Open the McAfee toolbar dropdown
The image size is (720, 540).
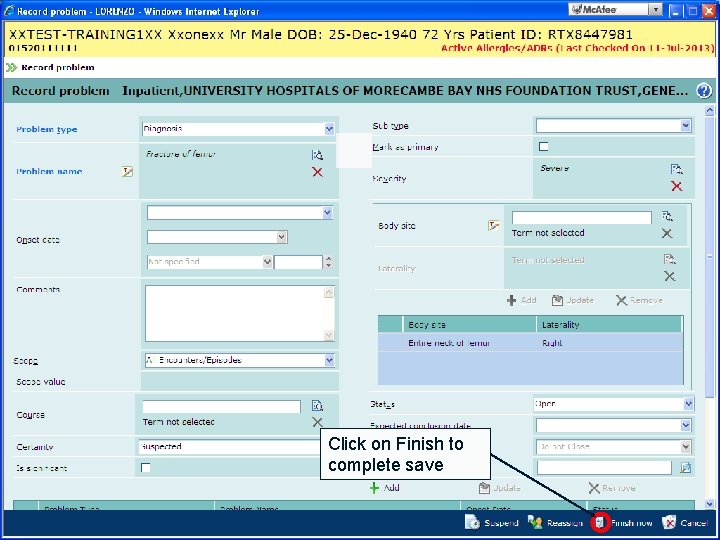(656, 9)
